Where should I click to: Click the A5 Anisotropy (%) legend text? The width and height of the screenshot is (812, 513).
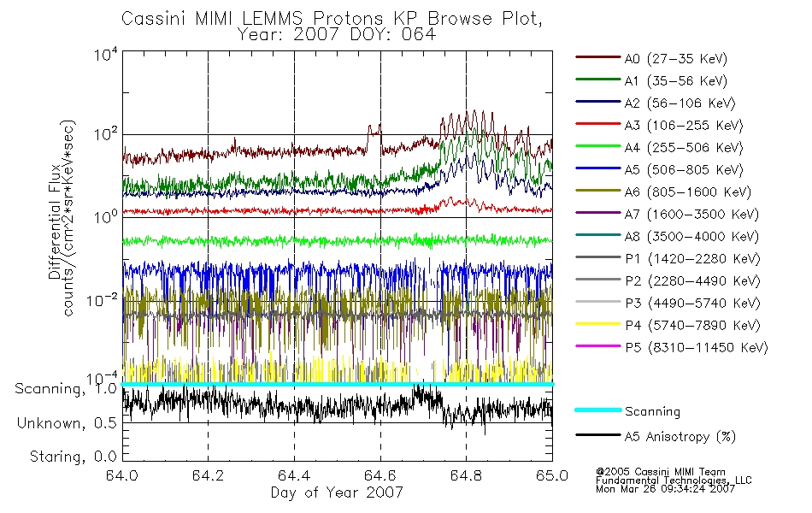(x=680, y=437)
